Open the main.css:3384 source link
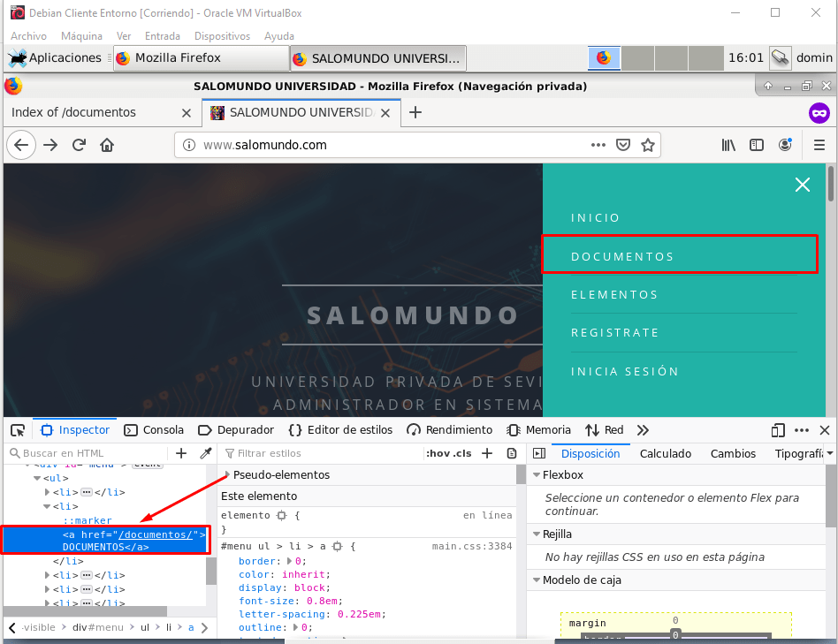The width and height of the screenshot is (838, 644). pos(471,546)
